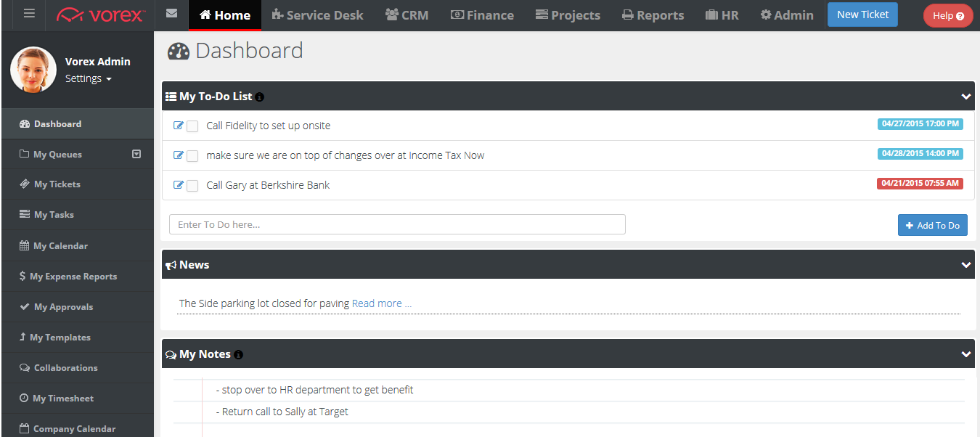This screenshot has height=437, width=980.
Task: Open the Reports menu
Action: click(x=653, y=15)
